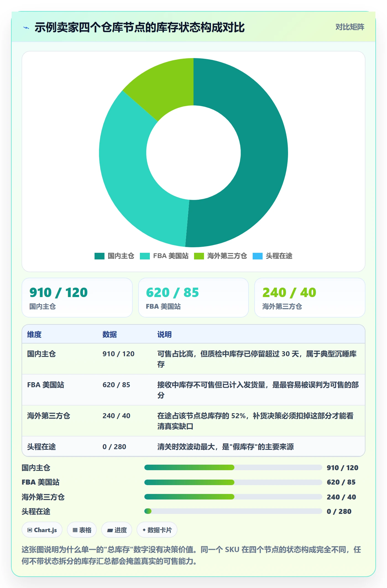Viewport: 387px width, 588px height.
Task: Click the table description mentioning 52%
Action: 255,421
